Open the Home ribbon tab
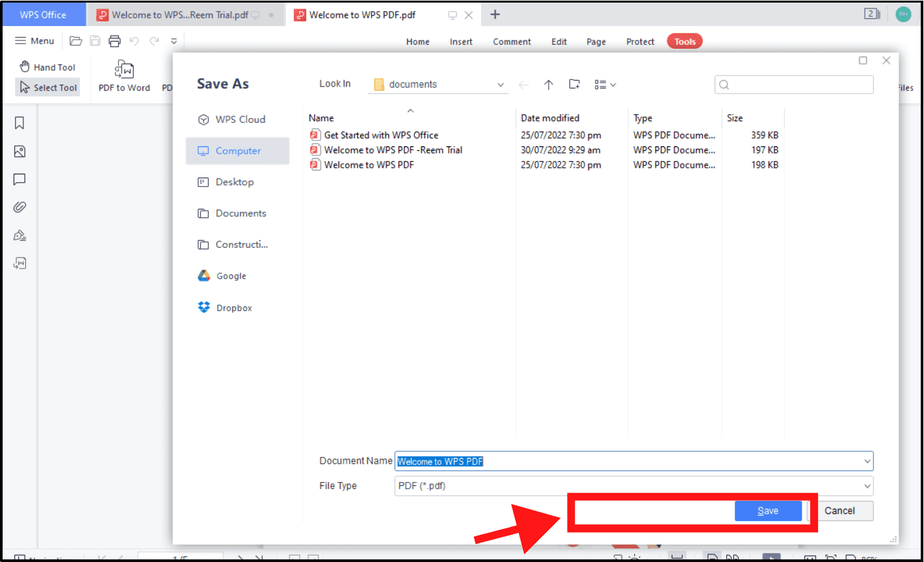The width and height of the screenshot is (924, 562). point(417,42)
